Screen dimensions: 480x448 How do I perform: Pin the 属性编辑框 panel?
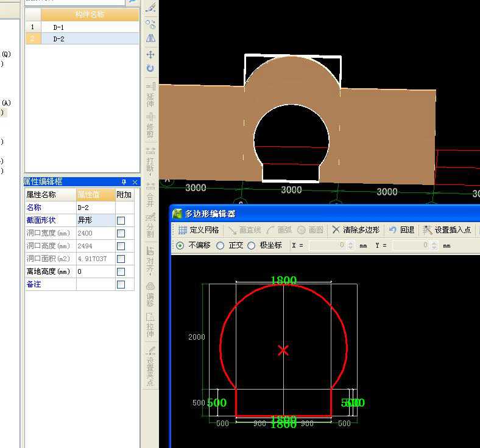(x=124, y=182)
